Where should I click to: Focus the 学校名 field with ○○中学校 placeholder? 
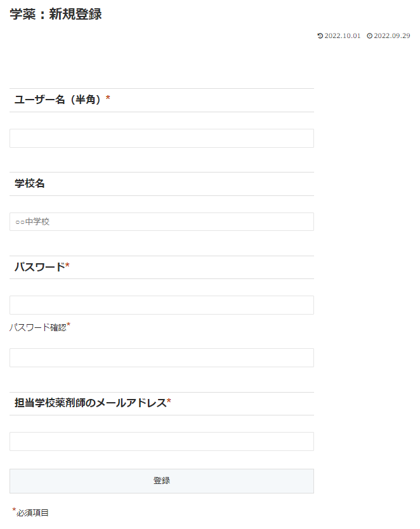pyautogui.click(x=162, y=222)
